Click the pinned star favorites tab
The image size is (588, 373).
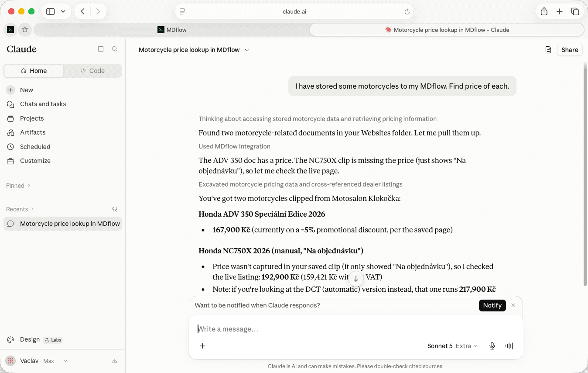25,30
